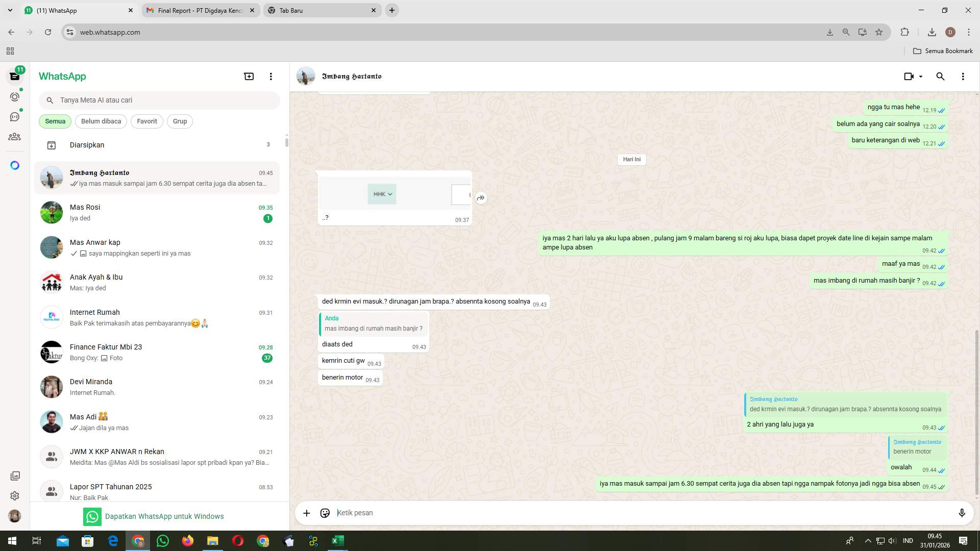Screen dimensions: 980x551
Task: Click Dapatkan WhatsApp untuk Windows link
Action: (164, 516)
